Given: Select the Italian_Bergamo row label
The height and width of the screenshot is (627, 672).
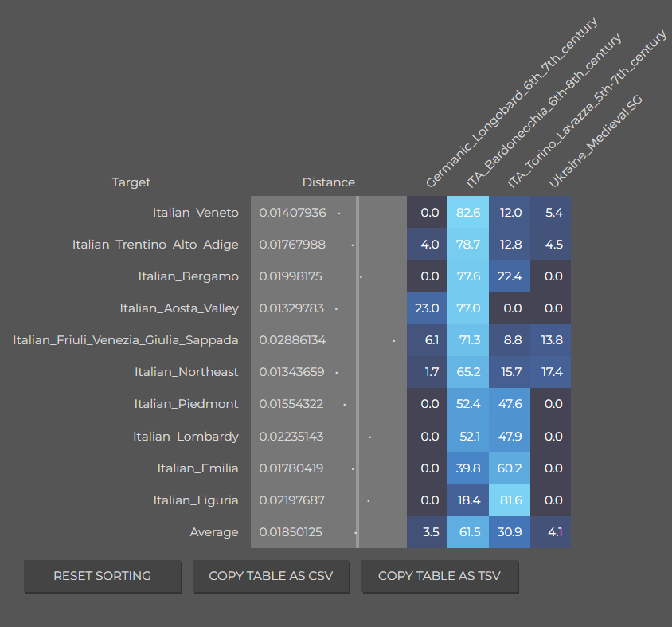Looking at the screenshot, I should (188, 276).
